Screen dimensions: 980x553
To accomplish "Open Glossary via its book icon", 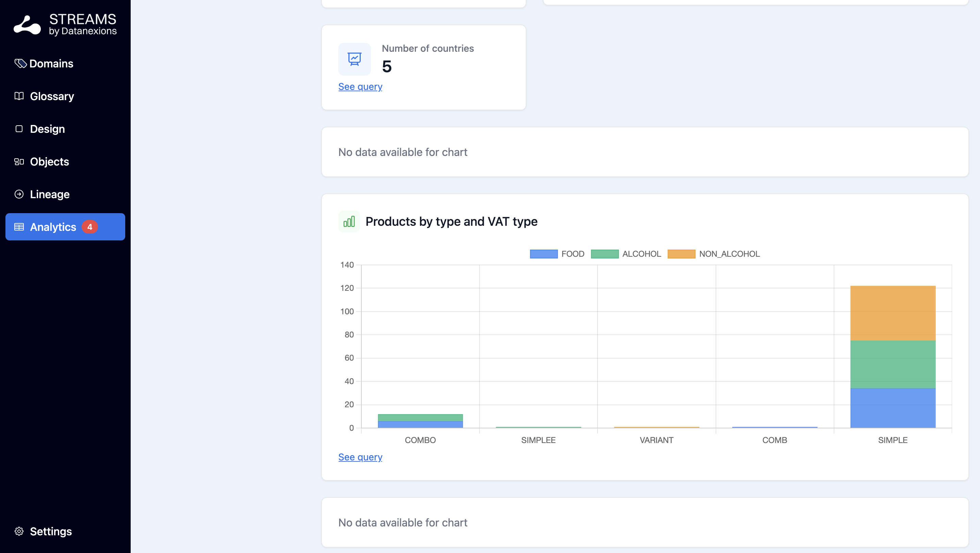I will [x=19, y=96].
